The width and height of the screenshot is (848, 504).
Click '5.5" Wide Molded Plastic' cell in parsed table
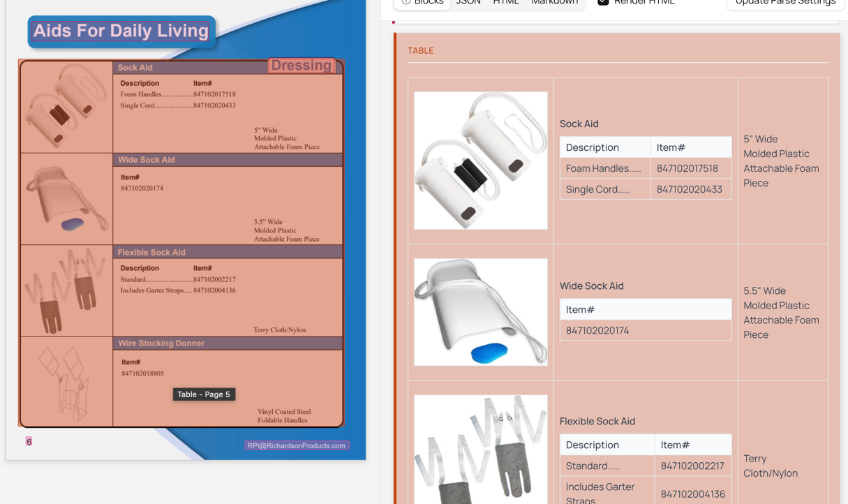782,312
